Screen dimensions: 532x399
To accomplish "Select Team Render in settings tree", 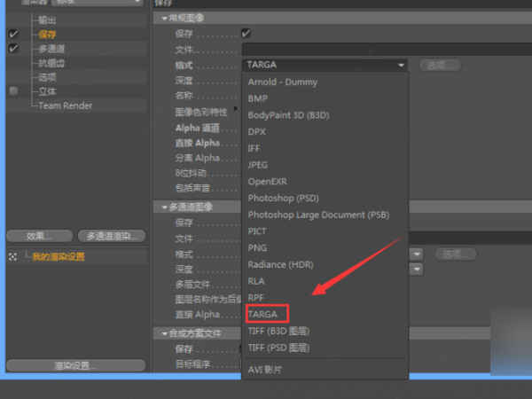I will click(65, 106).
